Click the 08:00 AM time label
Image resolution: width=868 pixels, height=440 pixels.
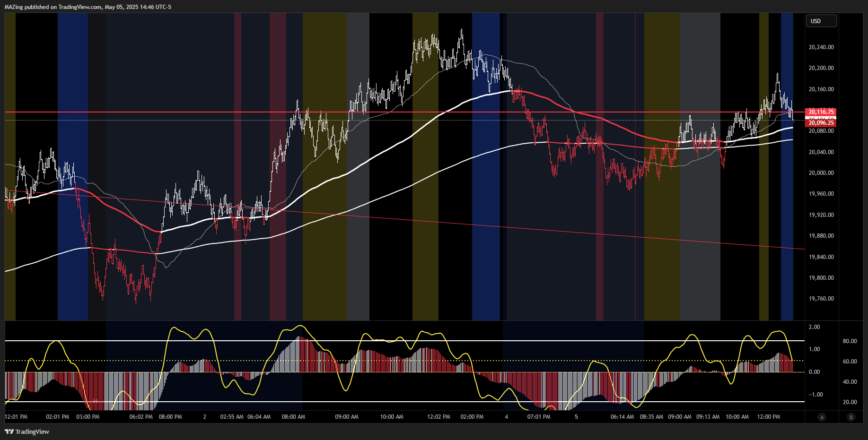coord(293,417)
